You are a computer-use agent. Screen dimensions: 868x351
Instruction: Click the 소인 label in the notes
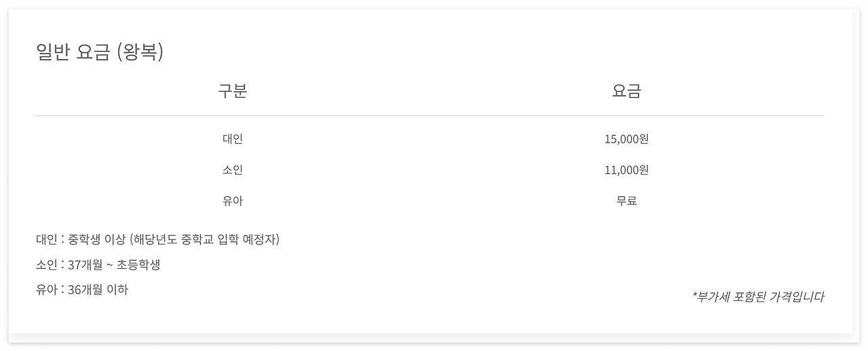tap(46, 264)
